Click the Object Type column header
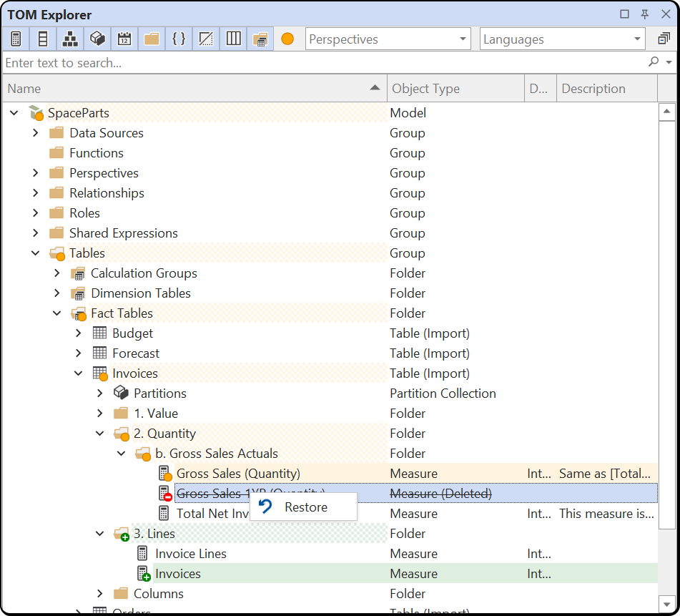680x616 pixels. click(x=455, y=89)
